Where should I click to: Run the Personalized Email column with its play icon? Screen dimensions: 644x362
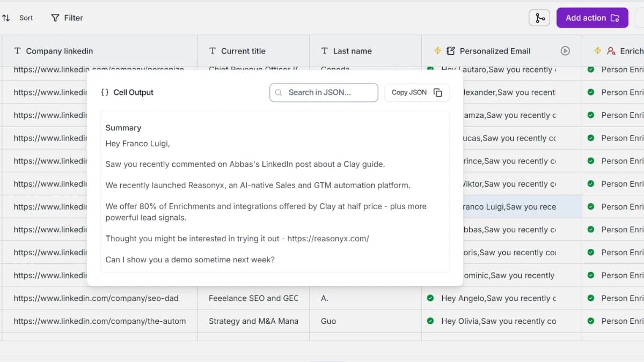[x=565, y=51]
